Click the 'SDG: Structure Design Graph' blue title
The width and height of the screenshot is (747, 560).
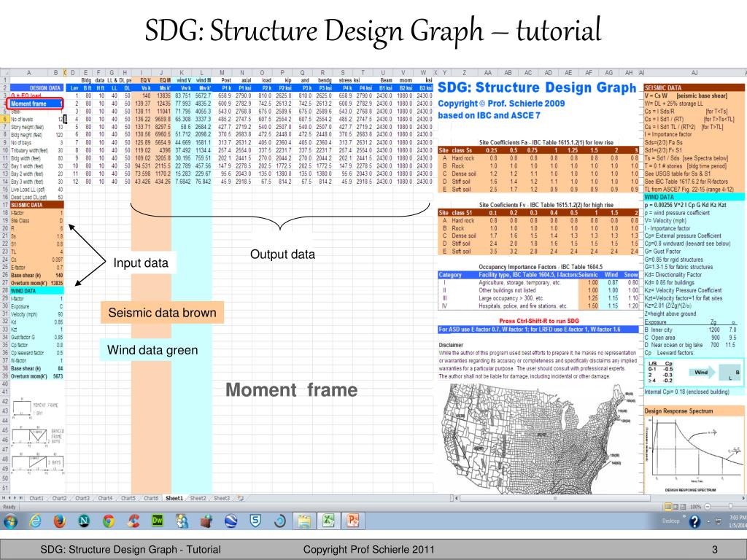tap(537, 87)
